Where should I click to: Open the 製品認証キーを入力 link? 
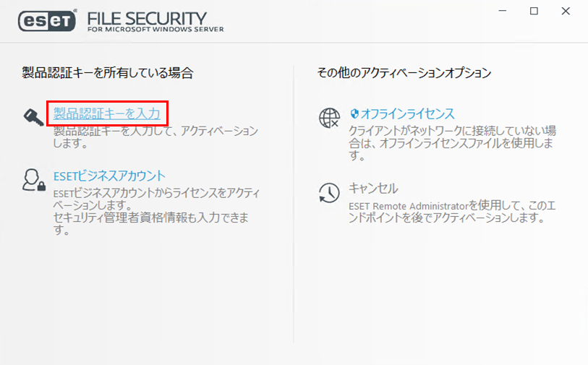pyautogui.click(x=107, y=113)
